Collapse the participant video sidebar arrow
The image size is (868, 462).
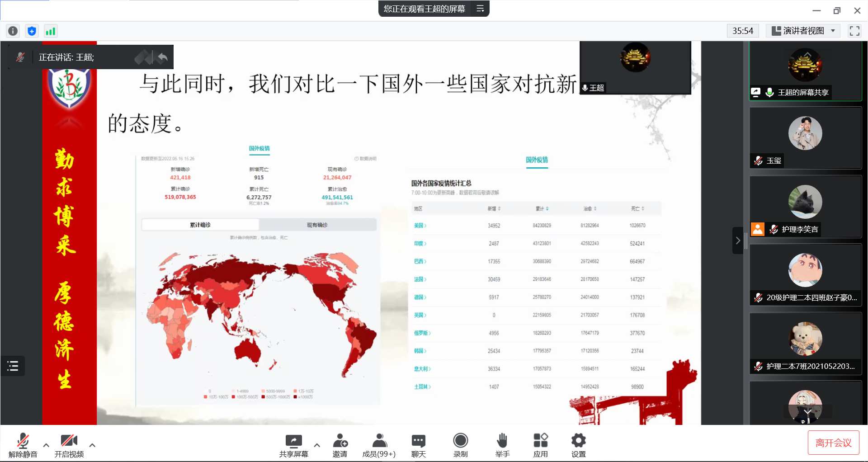click(x=738, y=240)
